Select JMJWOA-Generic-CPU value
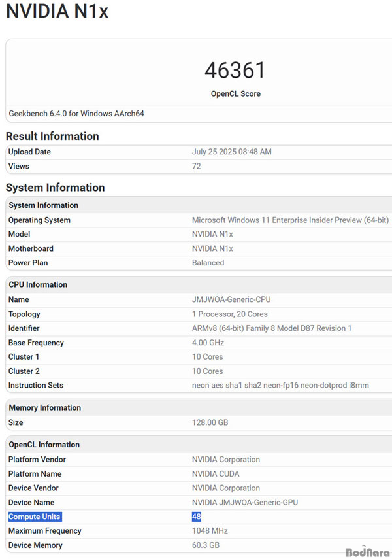The image size is (392, 559). pos(231,299)
